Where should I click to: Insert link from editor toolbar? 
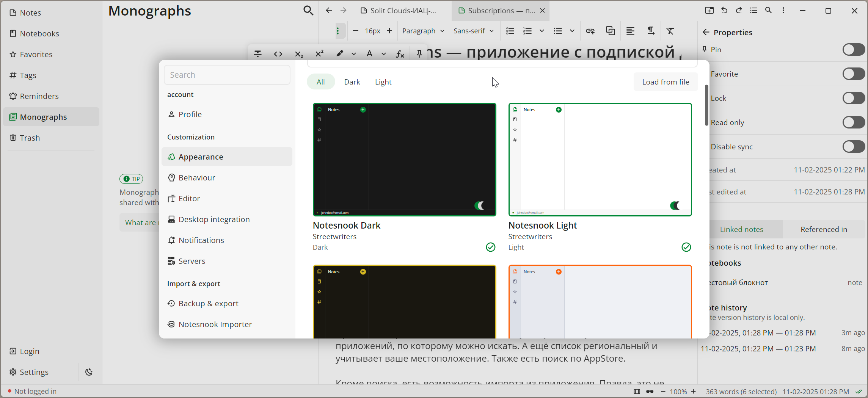point(590,31)
